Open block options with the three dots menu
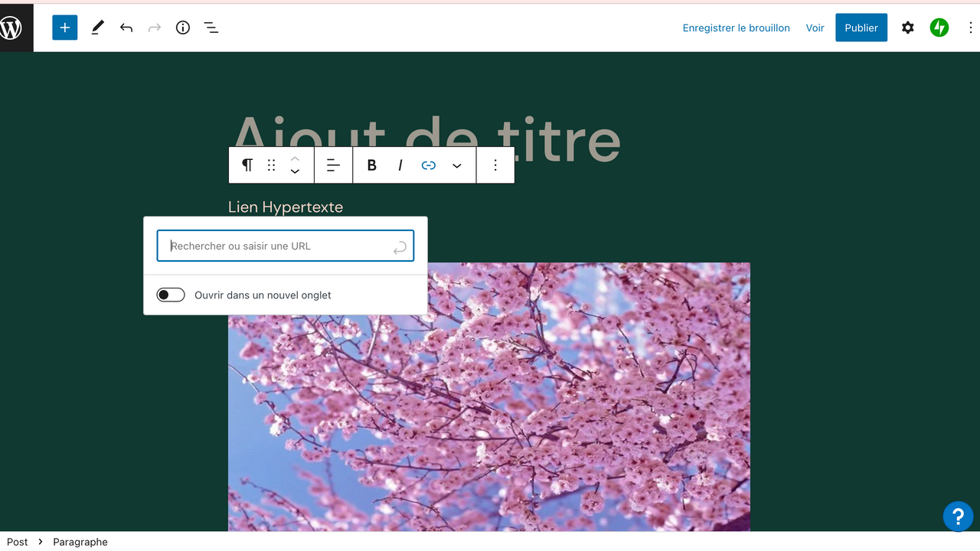The height and width of the screenshot is (551, 980). [495, 165]
